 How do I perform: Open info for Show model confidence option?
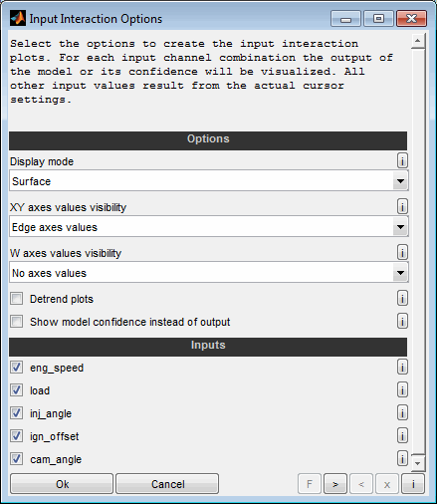402,322
